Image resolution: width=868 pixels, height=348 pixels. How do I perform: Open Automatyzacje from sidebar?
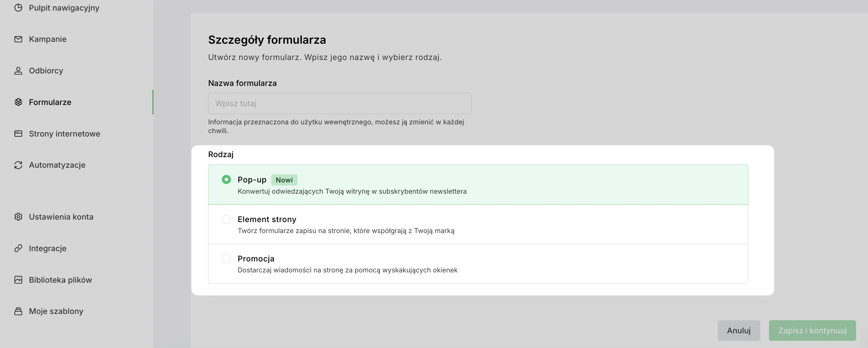click(57, 165)
